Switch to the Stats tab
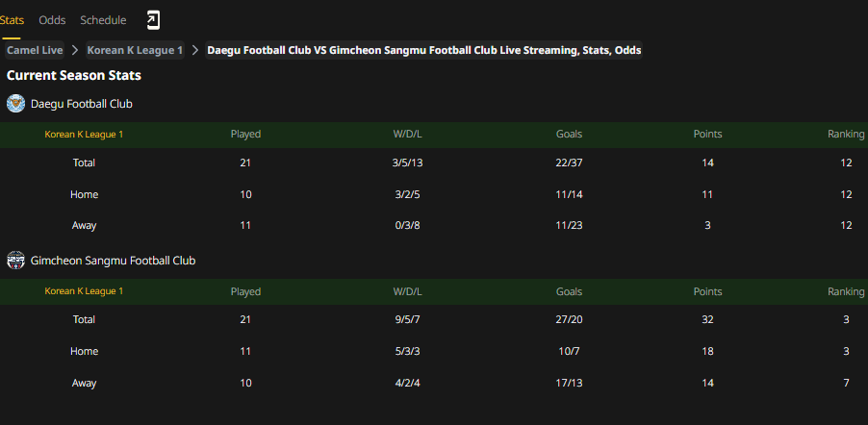 pos(12,20)
